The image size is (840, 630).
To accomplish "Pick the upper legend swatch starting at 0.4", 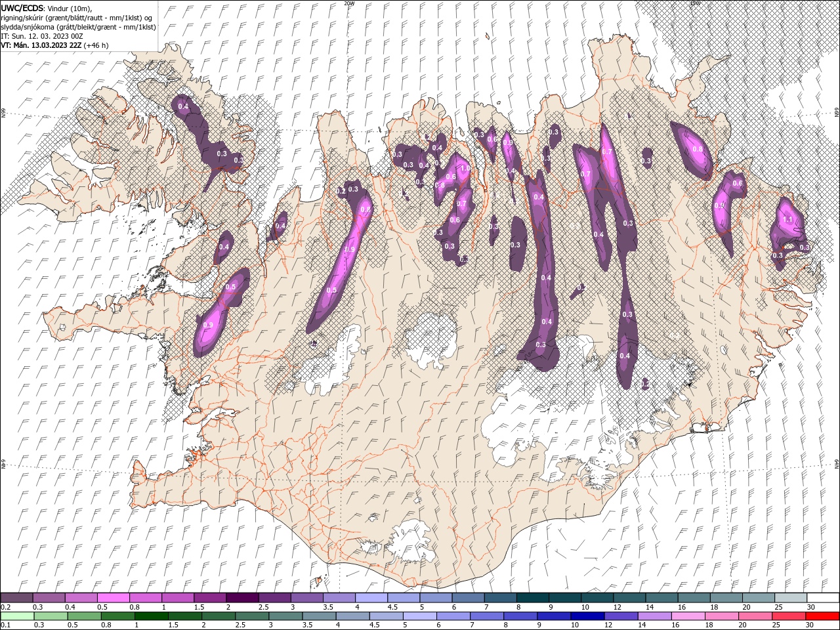I will [81, 598].
